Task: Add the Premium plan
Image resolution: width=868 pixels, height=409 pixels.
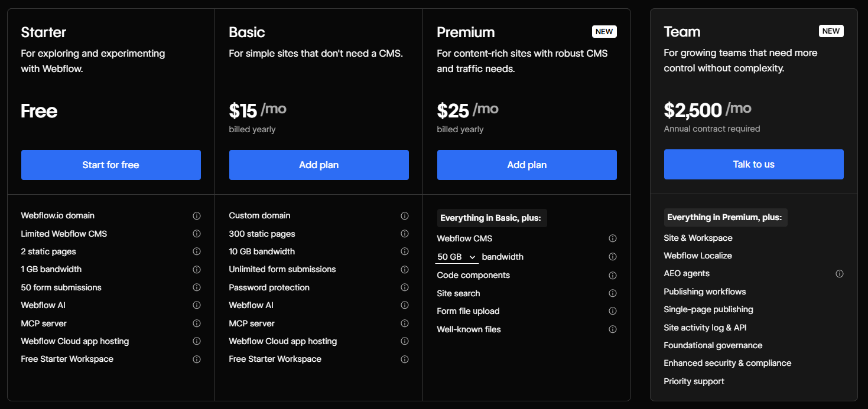Action: [527, 165]
